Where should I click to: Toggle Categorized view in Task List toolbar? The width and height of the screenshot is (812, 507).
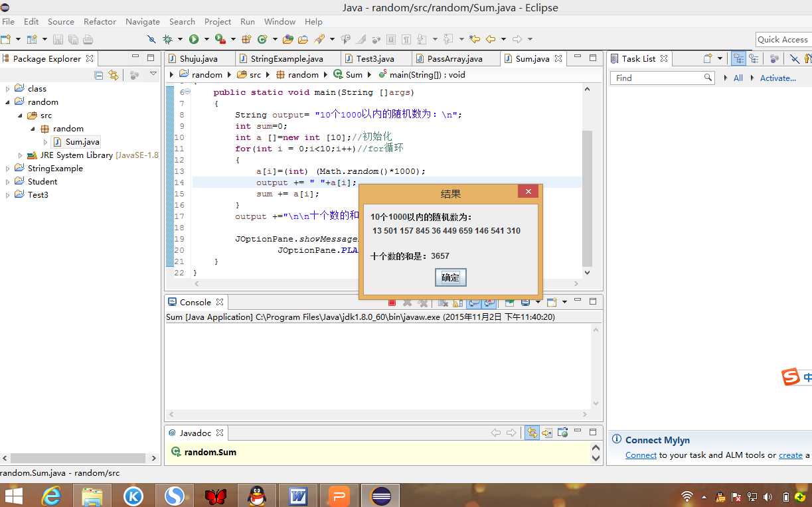coord(738,59)
